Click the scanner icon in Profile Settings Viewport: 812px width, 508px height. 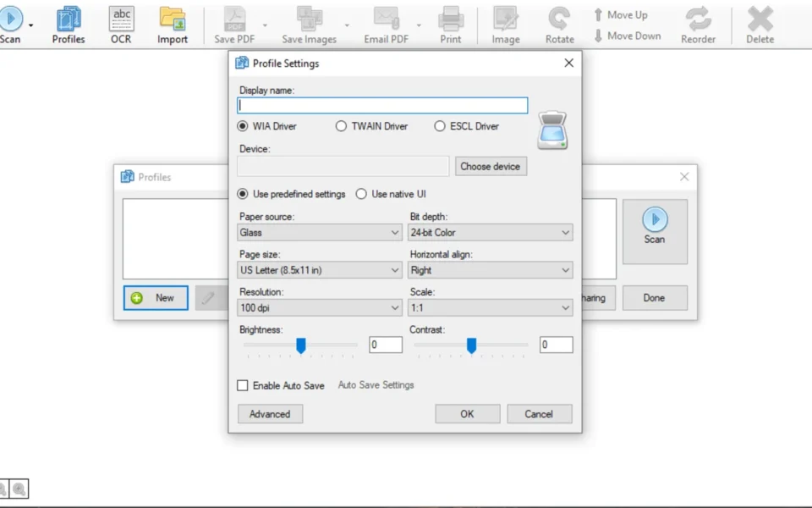click(x=552, y=130)
